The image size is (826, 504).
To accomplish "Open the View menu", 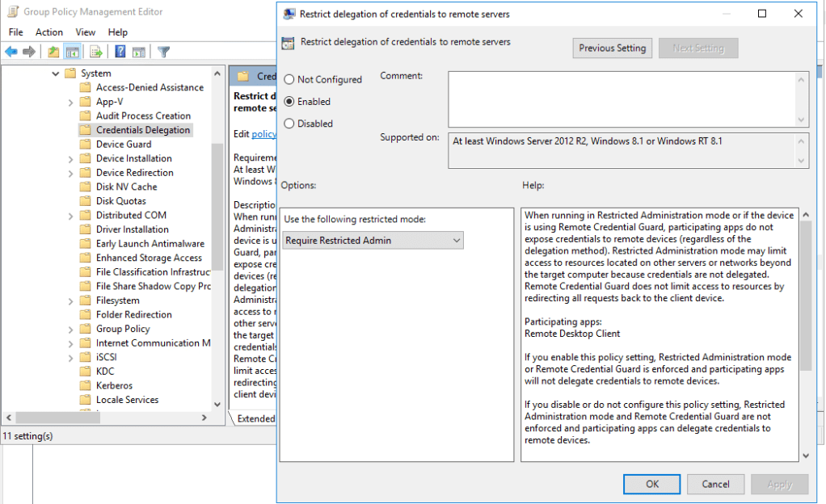I will tap(85, 31).
